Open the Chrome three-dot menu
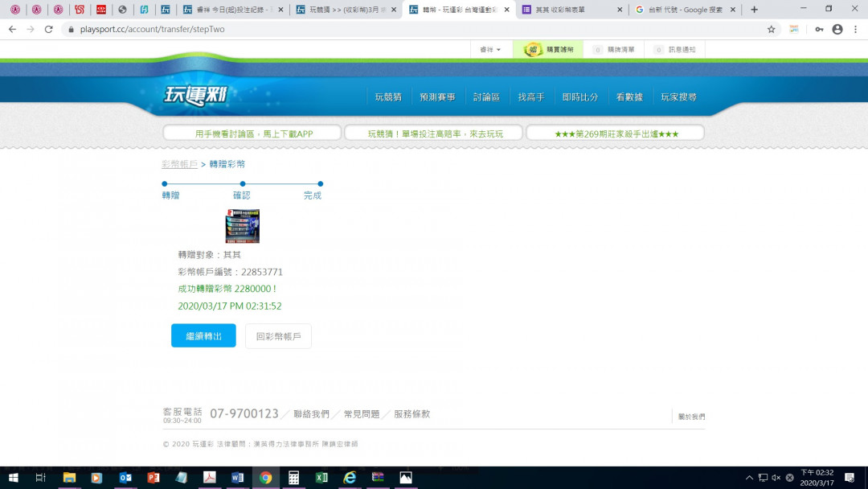 pos(855,29)
